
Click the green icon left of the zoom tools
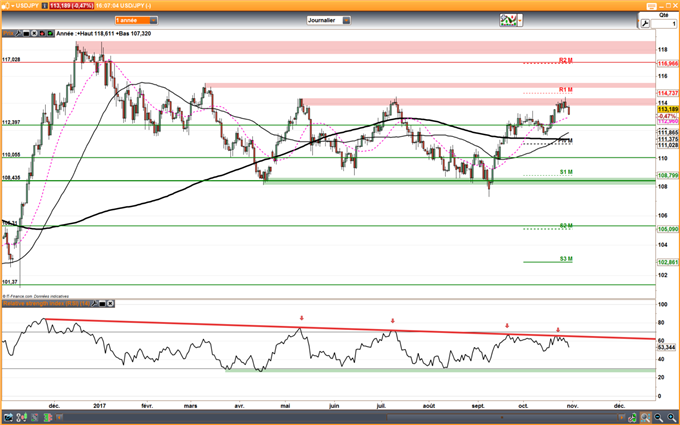(633, 418)
